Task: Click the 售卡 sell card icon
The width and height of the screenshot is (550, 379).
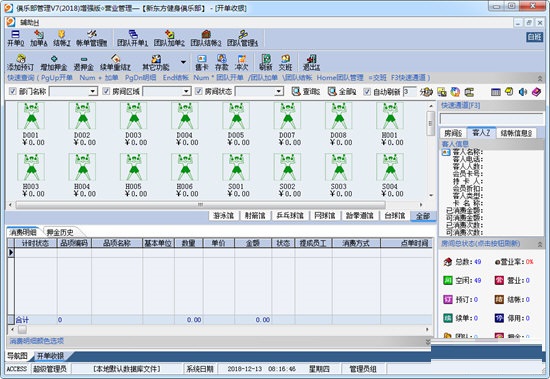Action: 202,63
